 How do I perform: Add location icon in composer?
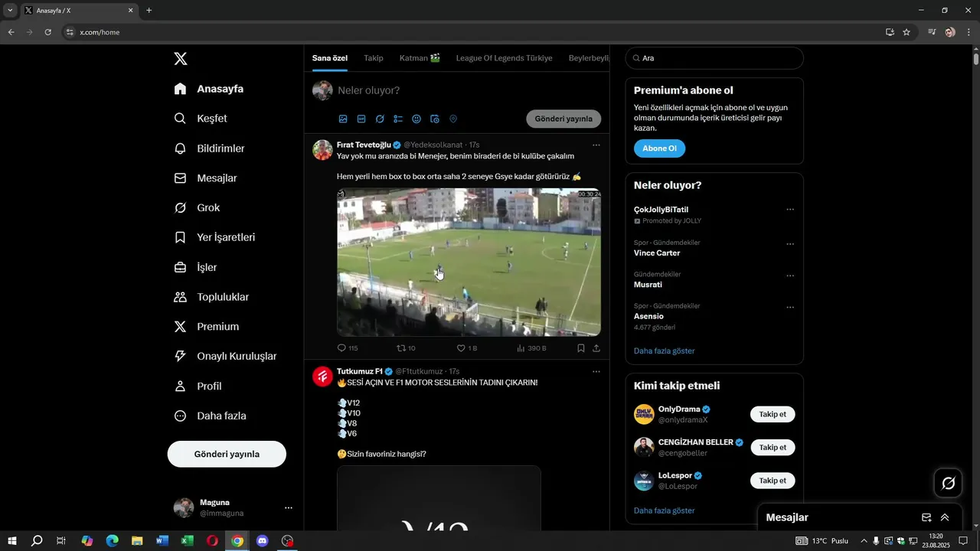[453, 119]
